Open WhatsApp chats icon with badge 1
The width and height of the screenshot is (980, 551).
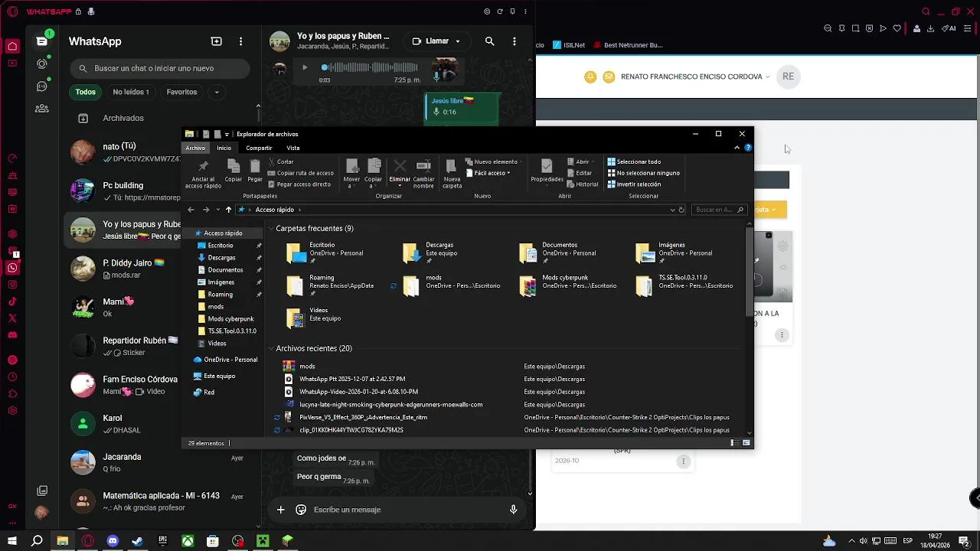point(42,41)
